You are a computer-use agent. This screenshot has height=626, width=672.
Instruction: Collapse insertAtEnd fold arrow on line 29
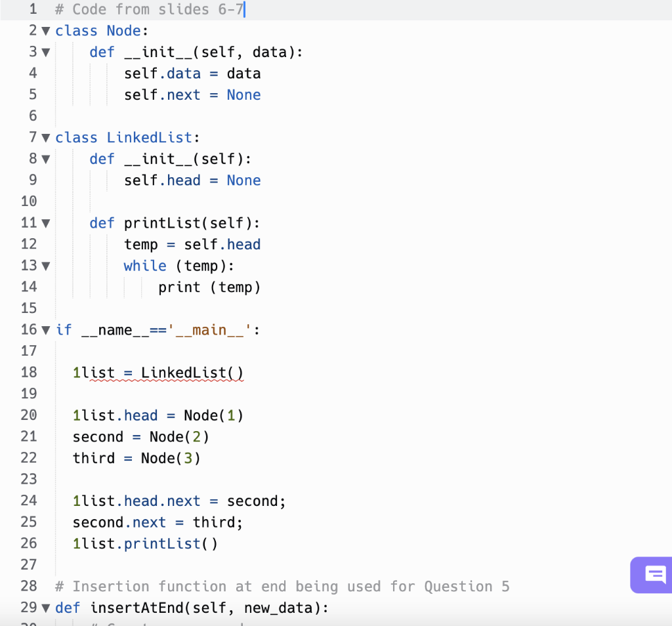[x=46, y=608]
